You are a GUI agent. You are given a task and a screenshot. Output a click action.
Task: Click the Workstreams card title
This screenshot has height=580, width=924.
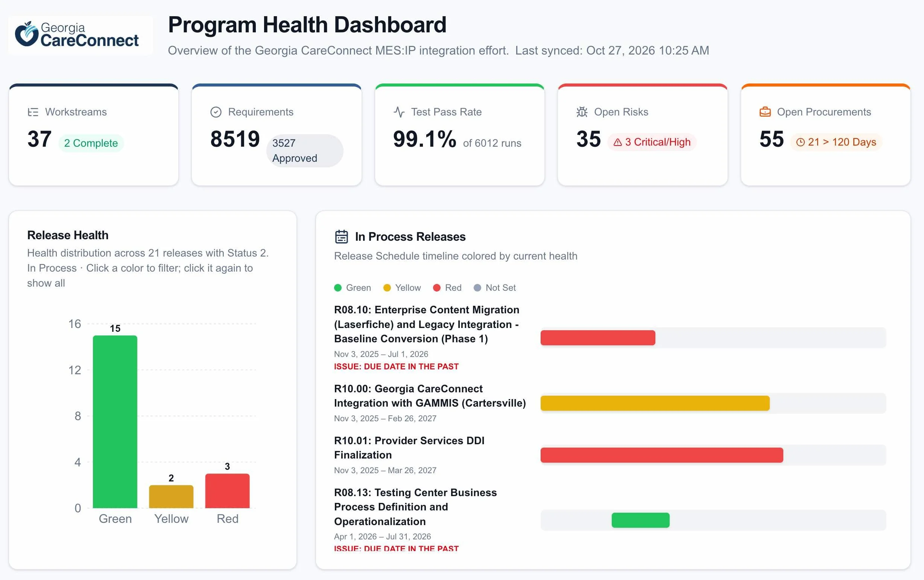click(76, 112)
